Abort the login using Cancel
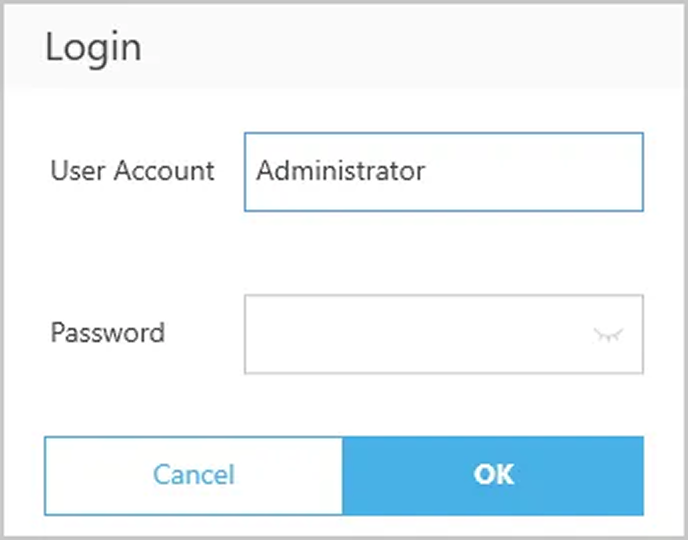The image size is (688, 540). pos(194,474)
